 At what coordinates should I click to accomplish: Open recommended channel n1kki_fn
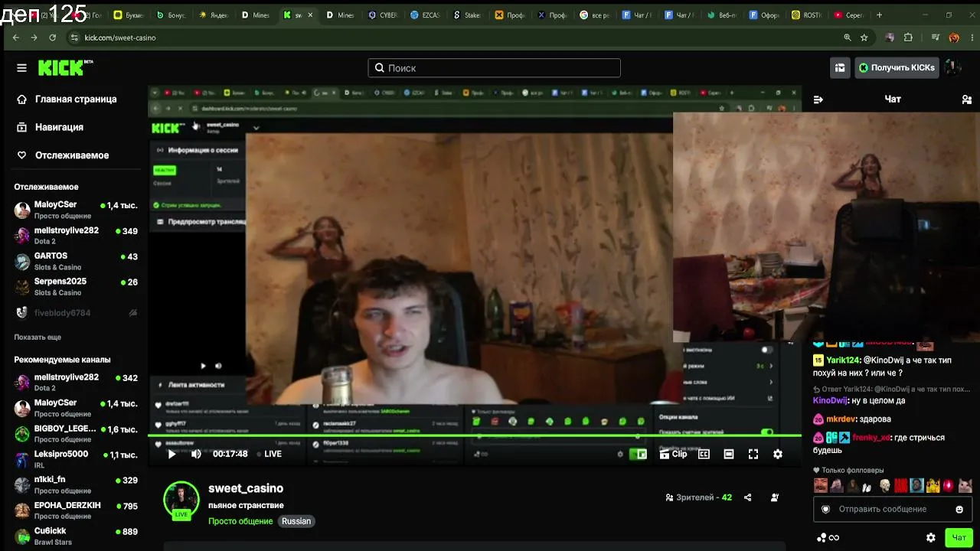coord(76,484)
